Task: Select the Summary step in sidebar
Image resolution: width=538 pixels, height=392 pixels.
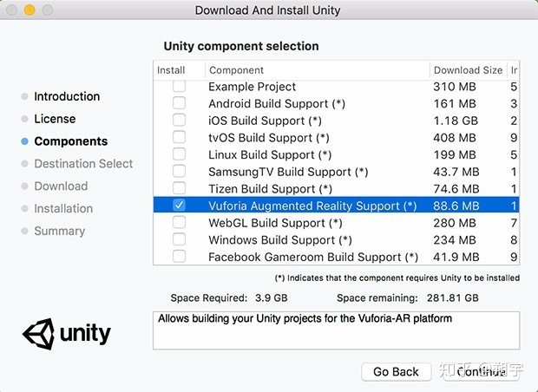Action: tap(59, 232)
